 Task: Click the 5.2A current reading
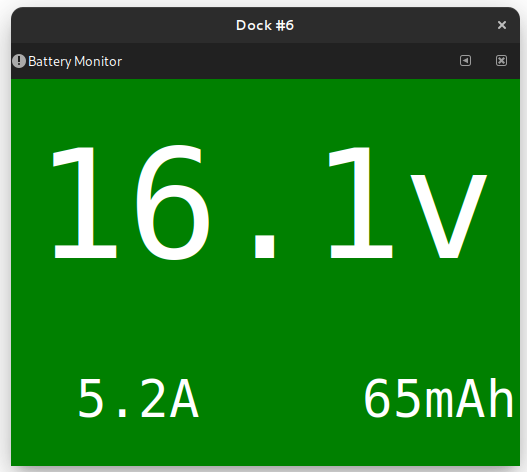point(138,398)
